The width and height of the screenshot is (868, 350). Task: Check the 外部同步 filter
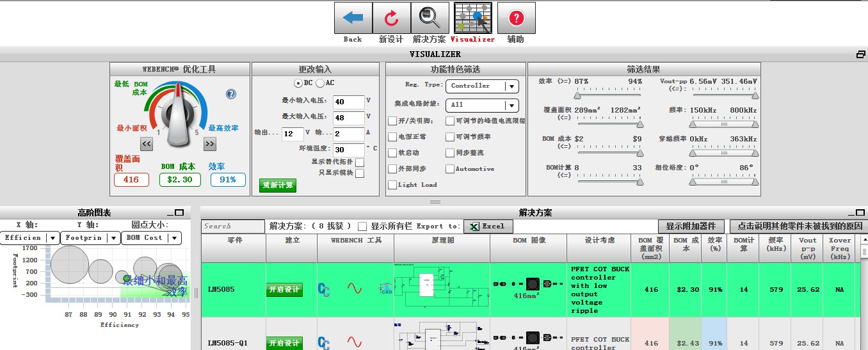[x=392, y=169]
